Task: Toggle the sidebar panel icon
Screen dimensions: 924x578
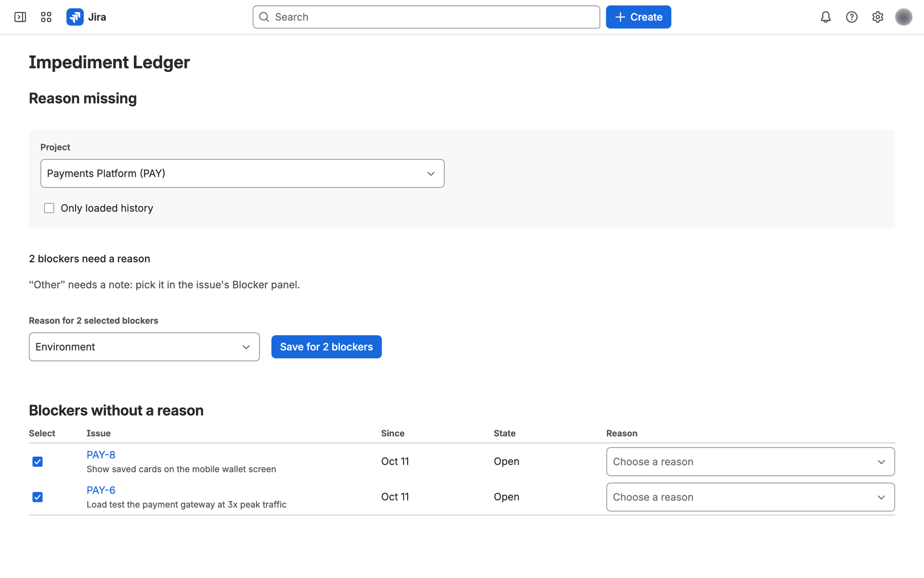Action: [20, 17]
